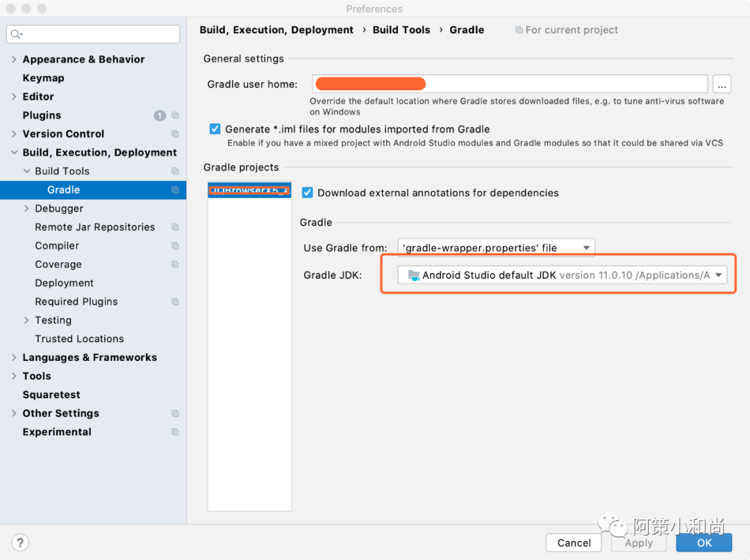Select Keymap in the settings sidebar
The width and height of the screenshot is (750, 560).
click(43, 78)
